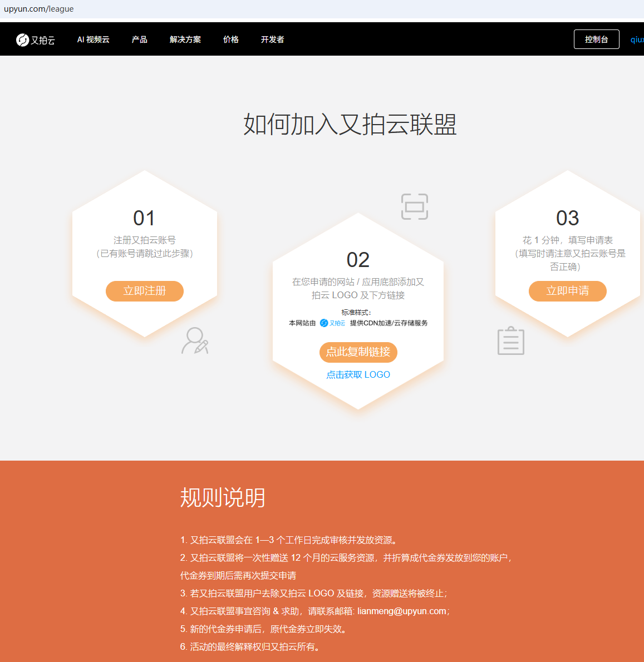Open the 开发者 navigation menu
The image size is (644, 662).
272,39
